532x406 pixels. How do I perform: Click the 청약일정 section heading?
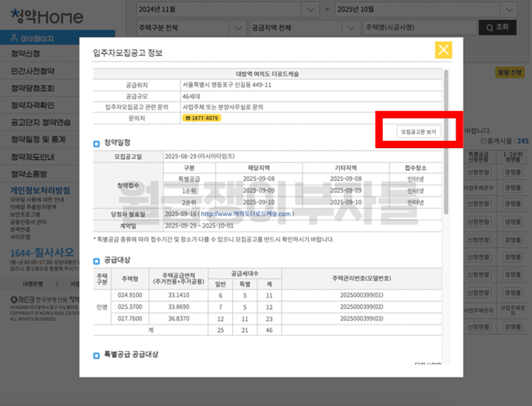[117, 143]
